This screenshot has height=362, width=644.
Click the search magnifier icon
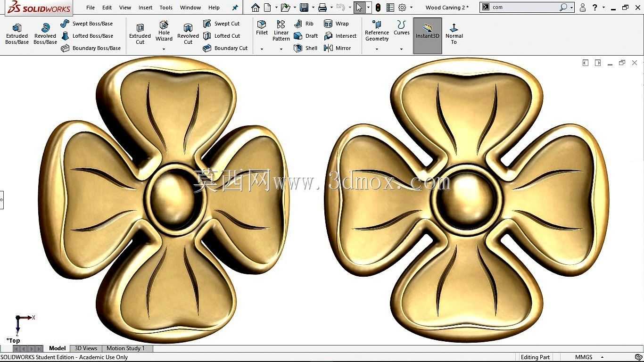coord(563,8)
